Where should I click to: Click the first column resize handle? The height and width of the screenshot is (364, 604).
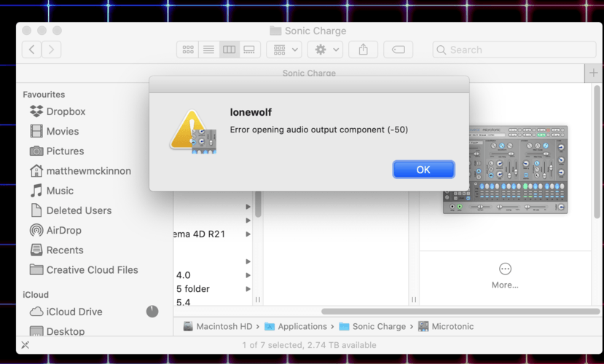tap(258, 299)
